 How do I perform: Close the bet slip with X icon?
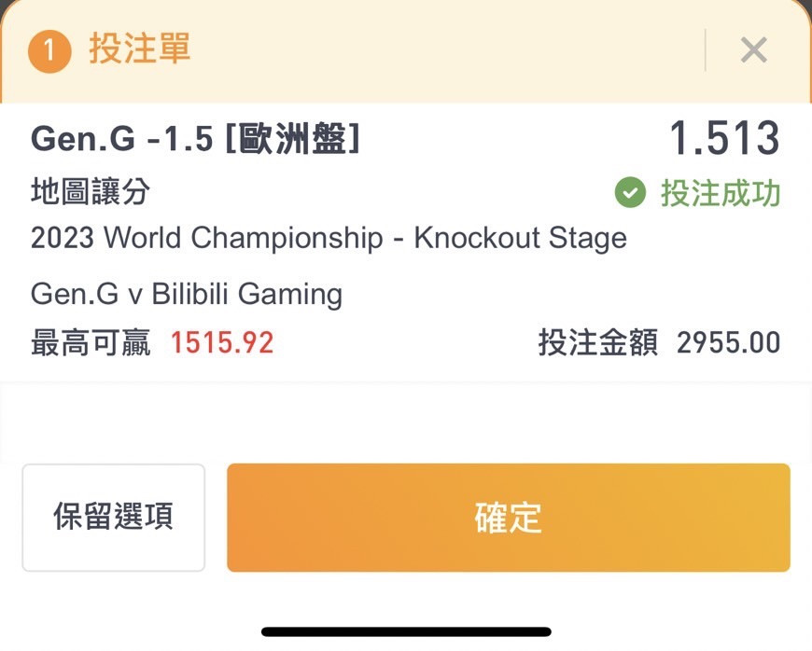click(x=753, y=50)
